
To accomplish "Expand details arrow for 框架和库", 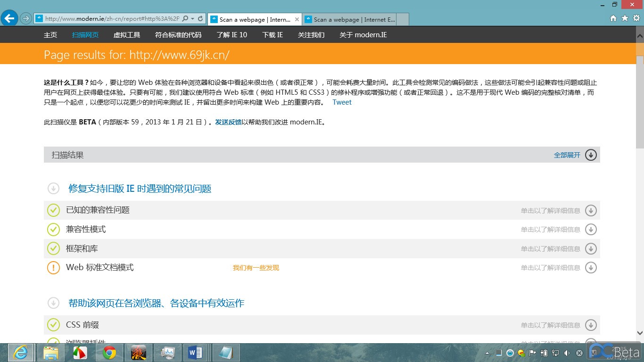I will (591, 248).
